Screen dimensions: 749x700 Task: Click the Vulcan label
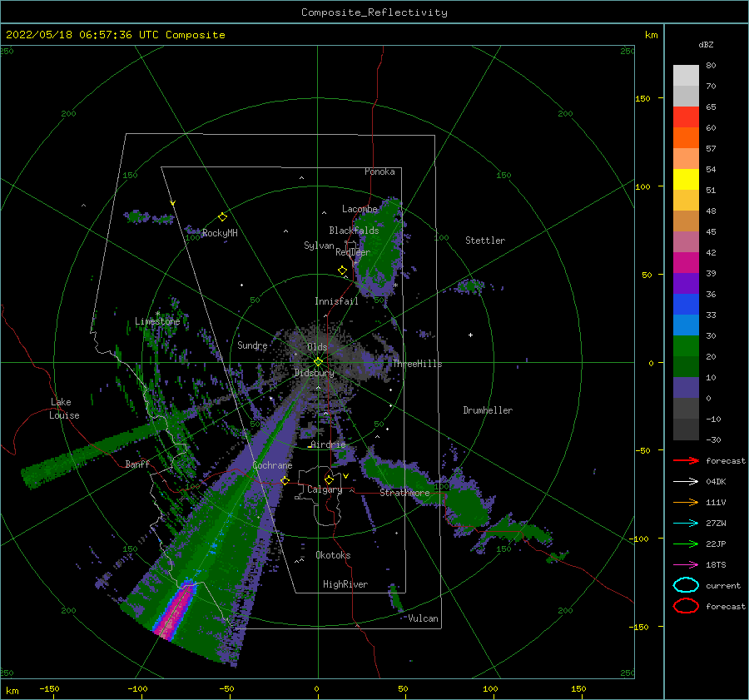click(x=424, y=618)
